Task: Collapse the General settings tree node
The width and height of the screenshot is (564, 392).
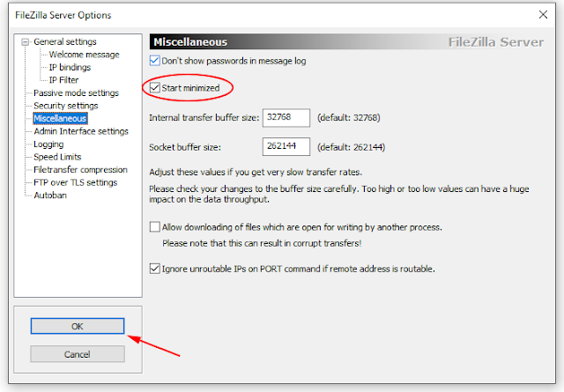Action: 26,42
